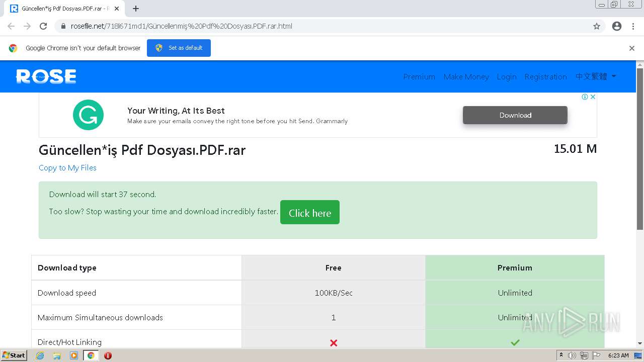Click the padlock site info icon
This screenshot has width=644, height=362.
coord(63,26)
